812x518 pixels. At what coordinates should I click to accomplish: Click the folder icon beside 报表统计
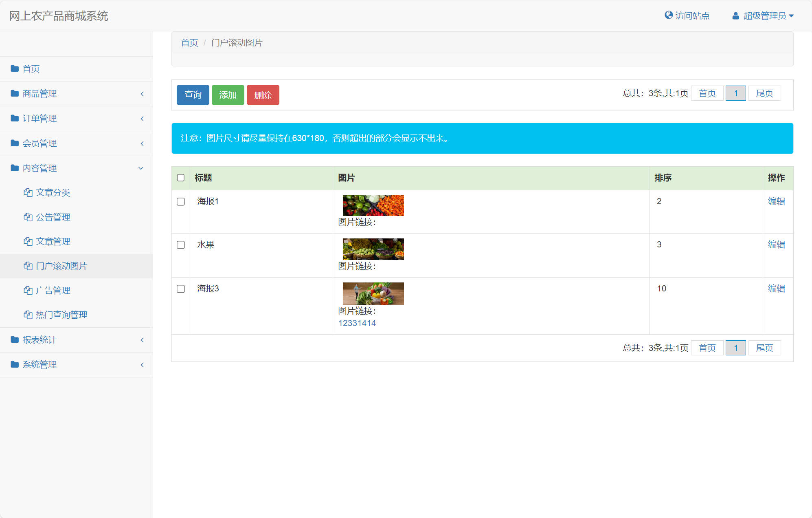click(14, 339)
